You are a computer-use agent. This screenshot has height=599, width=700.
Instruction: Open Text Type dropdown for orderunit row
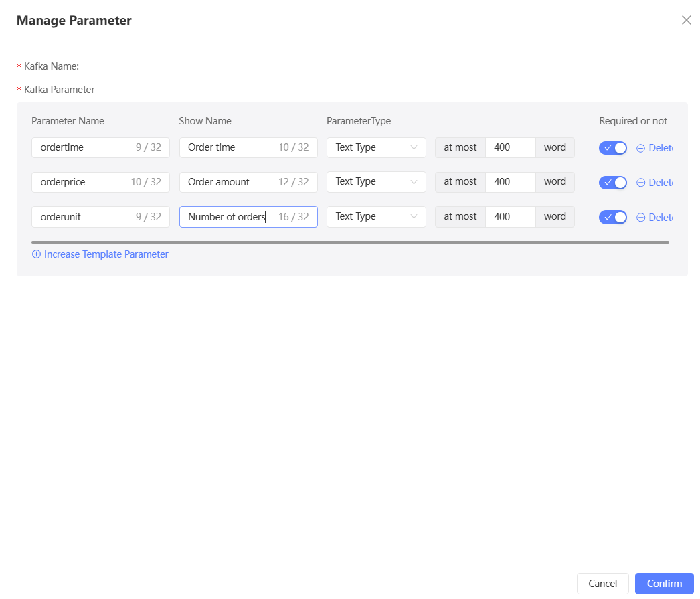[376, 217]
